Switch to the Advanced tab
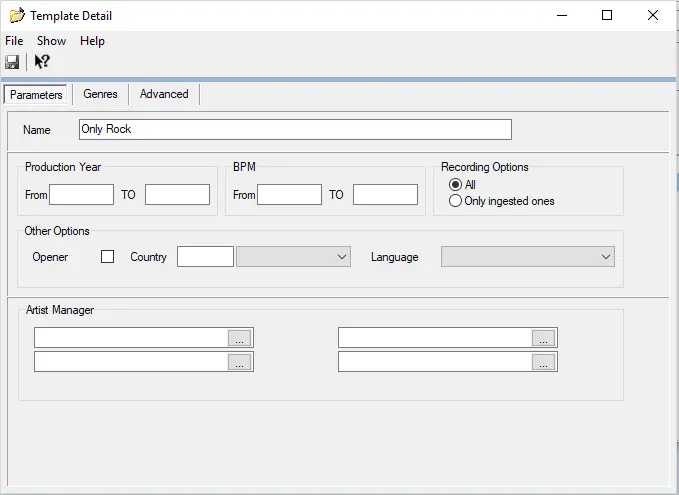The image size is (679, 495). pos(164,94)
